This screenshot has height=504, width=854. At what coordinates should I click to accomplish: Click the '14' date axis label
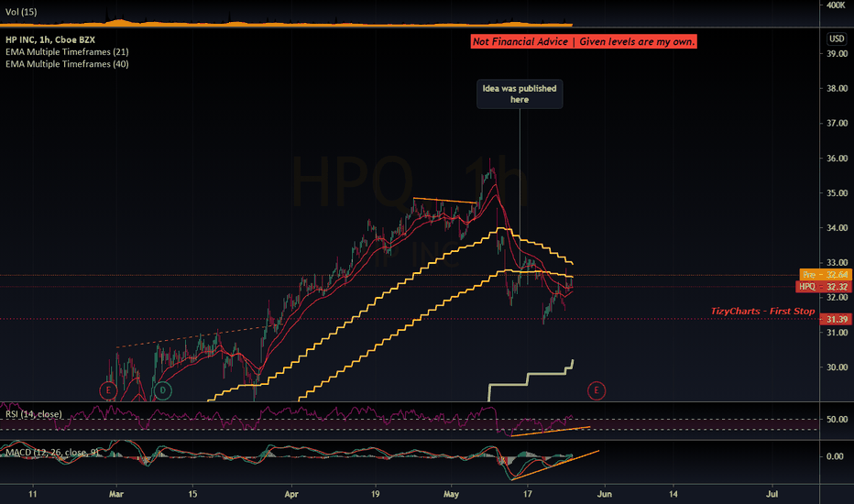(x=673, y=494)
